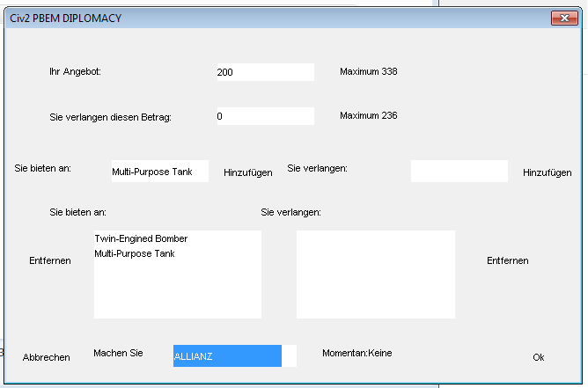The width and height of the screenshot is (588, 388).
Task: Click the 'Maximum 236' label
Action: click(369, 115)
